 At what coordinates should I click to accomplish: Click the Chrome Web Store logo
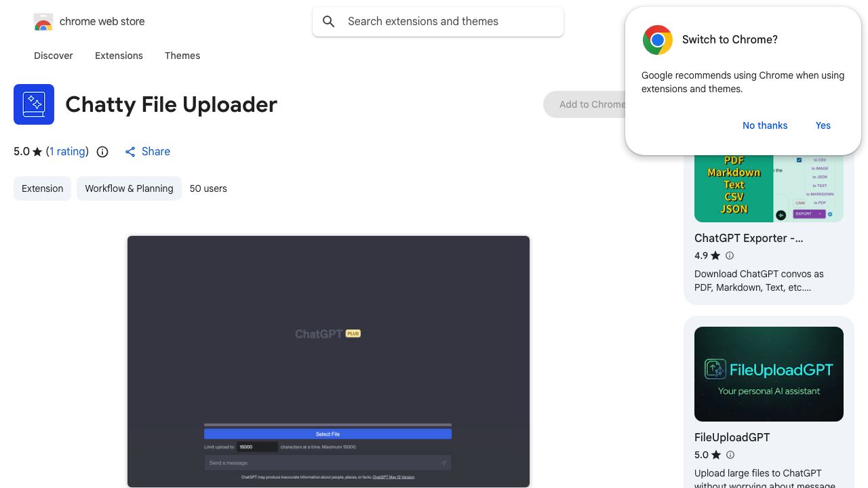(x=43, y=22)
